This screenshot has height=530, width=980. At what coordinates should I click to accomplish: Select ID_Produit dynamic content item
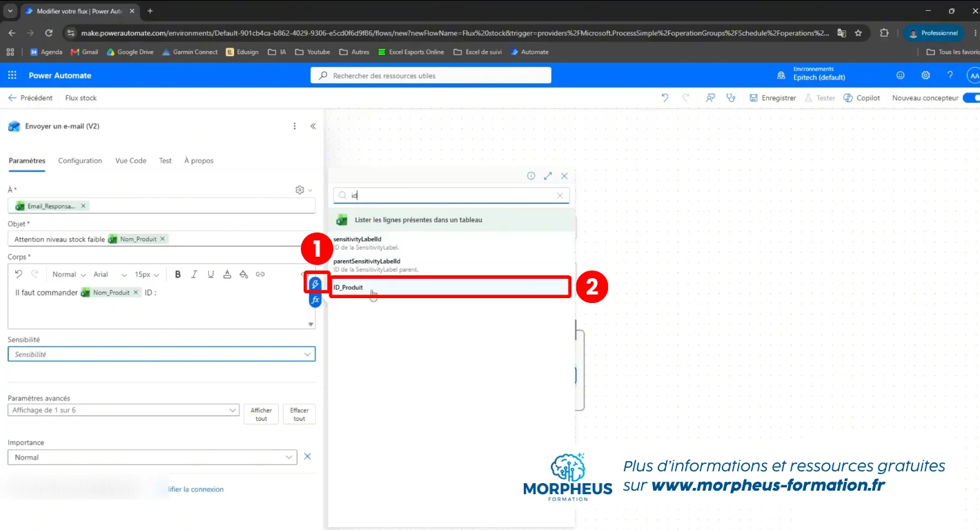(x=451, y=287)
